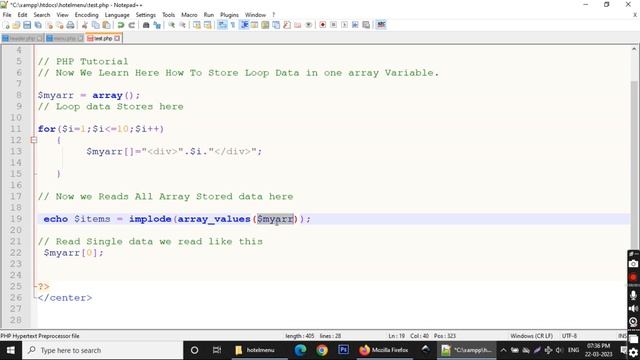The width and height of the screenshot is (640, 360).
Task: Click the '</center>' tag on line 26
Action: click(x=65, y=298)
